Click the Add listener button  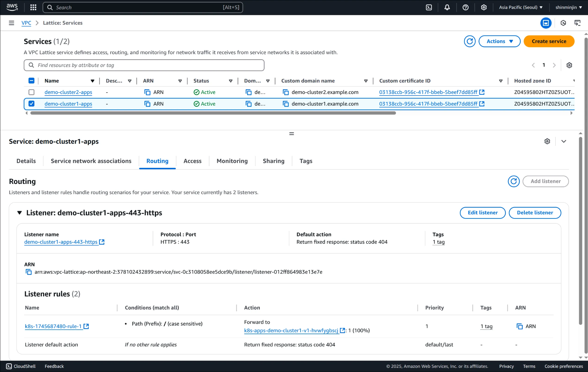[545, 181]
